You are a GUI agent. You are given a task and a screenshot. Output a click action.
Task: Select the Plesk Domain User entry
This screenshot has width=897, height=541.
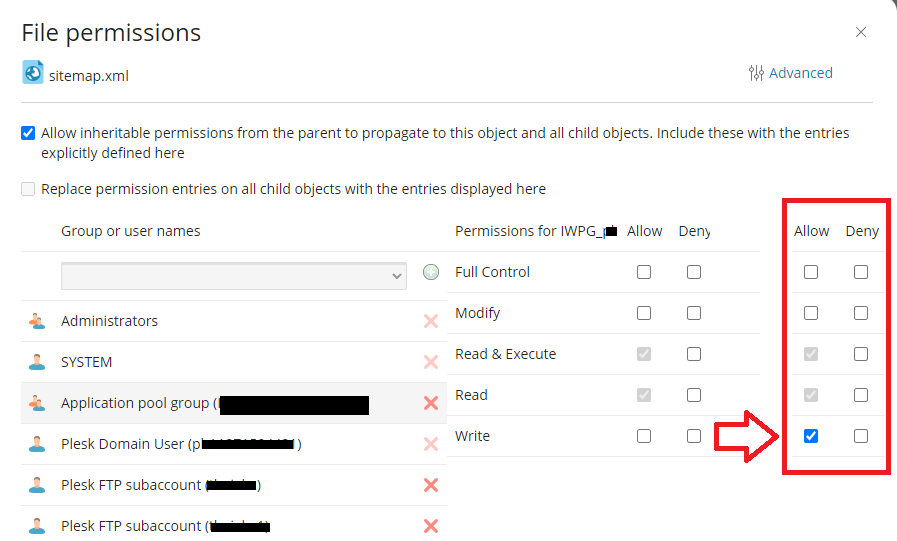122,444
